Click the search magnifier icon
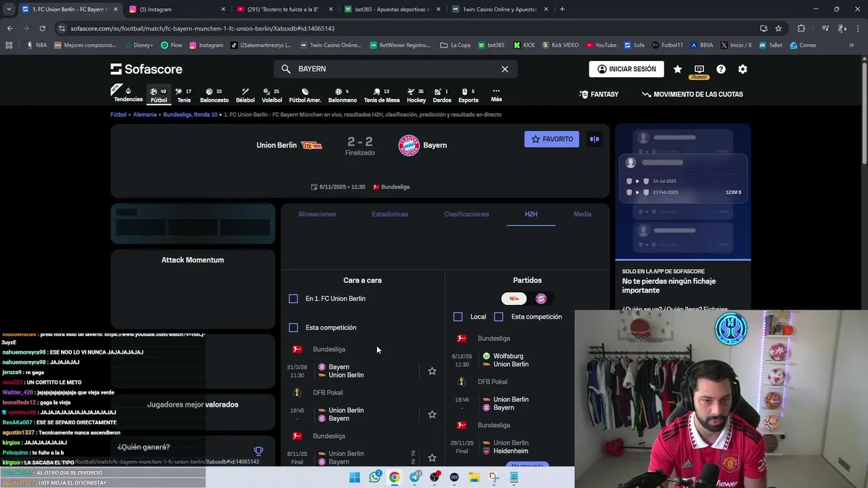Image resolution: width=868 pixels, height=488 pixels. click(x=285, y=69)
